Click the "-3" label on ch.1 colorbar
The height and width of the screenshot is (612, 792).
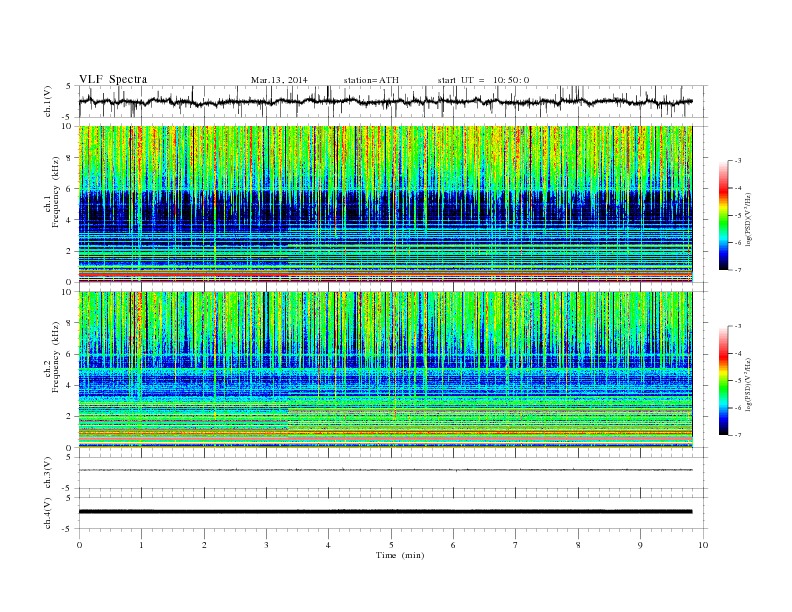[737, 161]
